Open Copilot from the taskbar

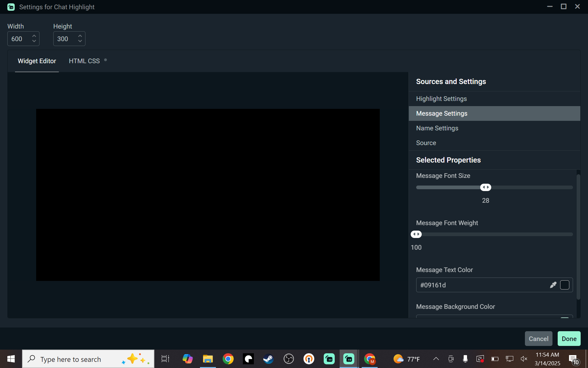tap(187, 359)
